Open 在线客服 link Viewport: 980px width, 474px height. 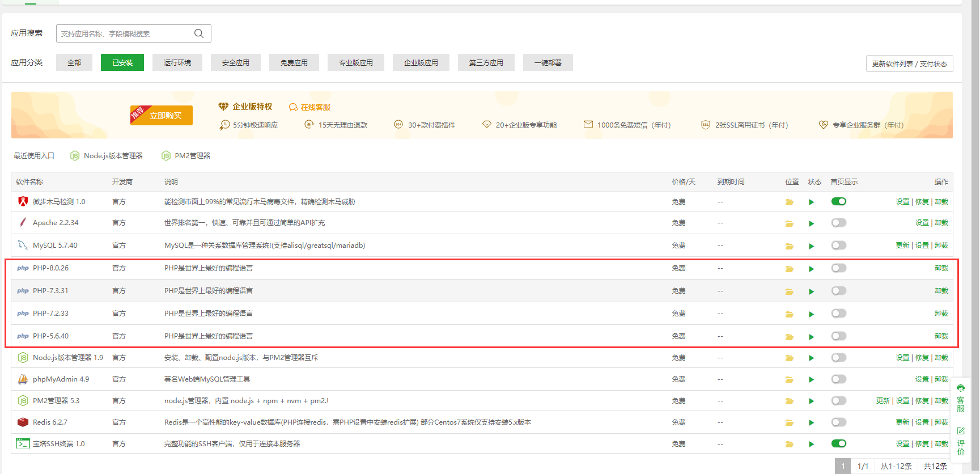click(309, 107)
